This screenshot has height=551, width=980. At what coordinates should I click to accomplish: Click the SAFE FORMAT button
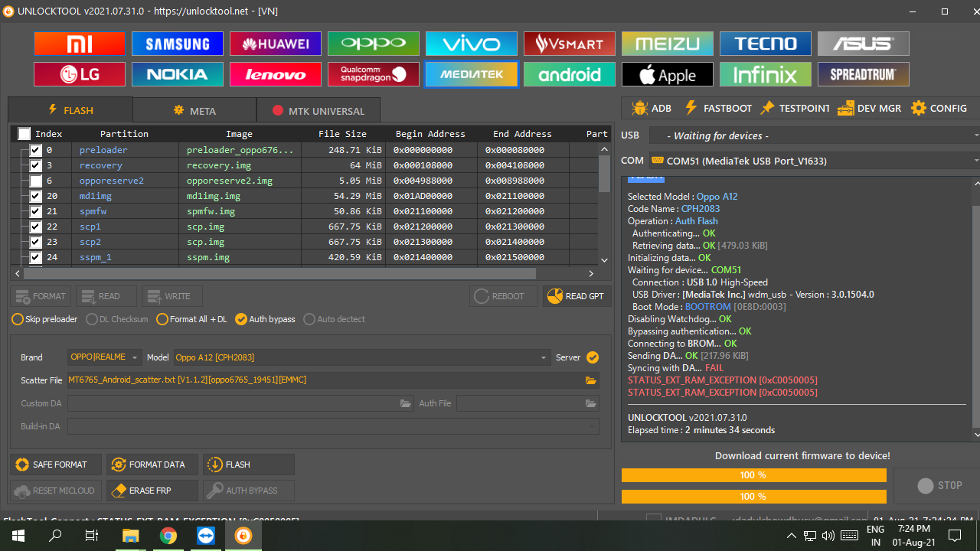coord(55,465)
